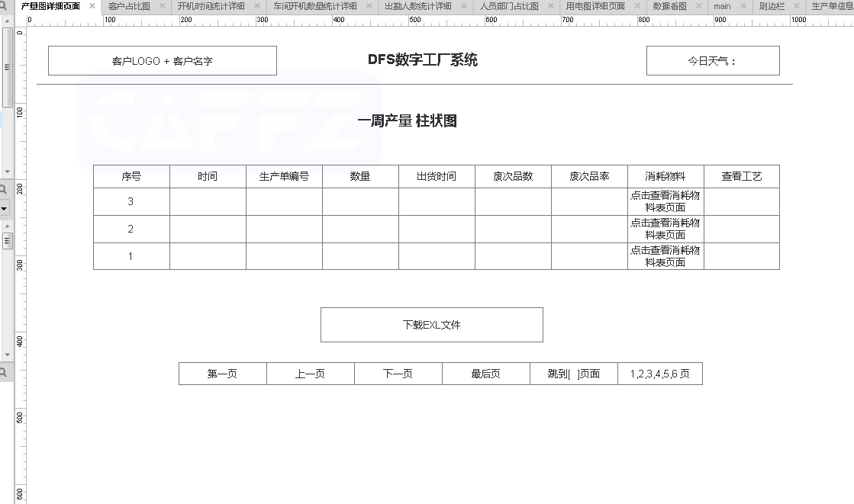Switch to the "数据看图" tab
This screenshot has width=854, height=504.
tap(669, 5)
